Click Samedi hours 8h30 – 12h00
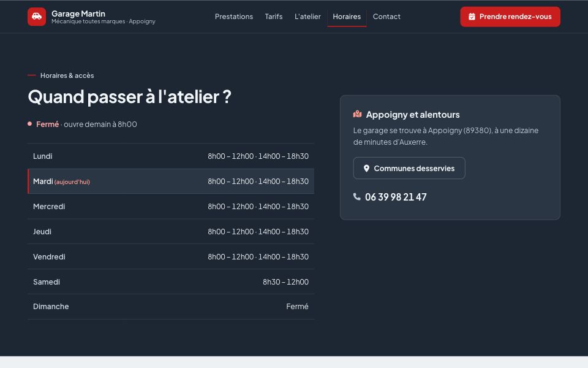Viewport: 588px width, 368px height. [x=286, y=282]
